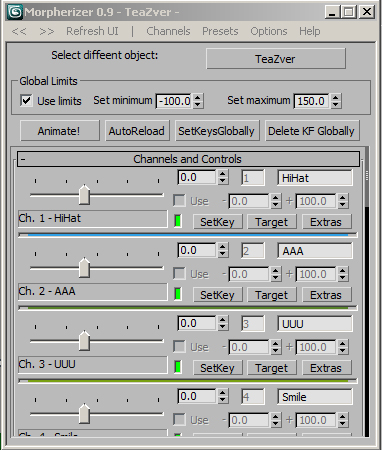Click the TeaZver object selection button
The width and height of the screenshot is (382, 450).
click(x=276, y=59)
